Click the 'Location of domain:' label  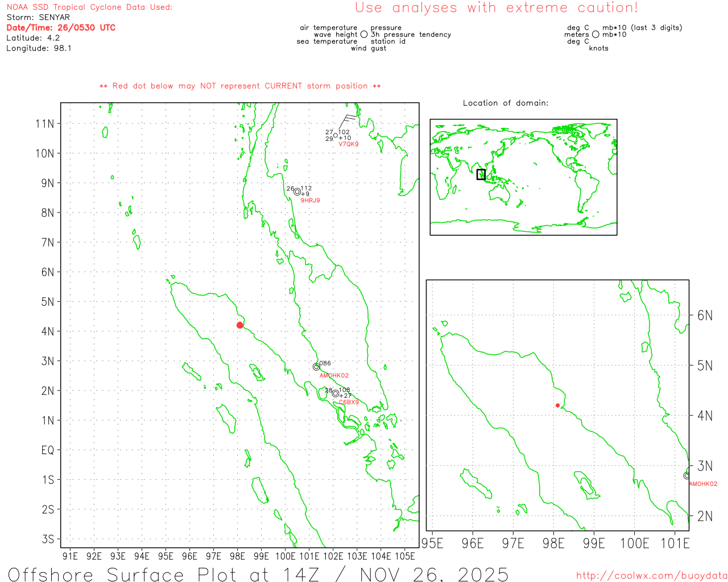point(505,103)
